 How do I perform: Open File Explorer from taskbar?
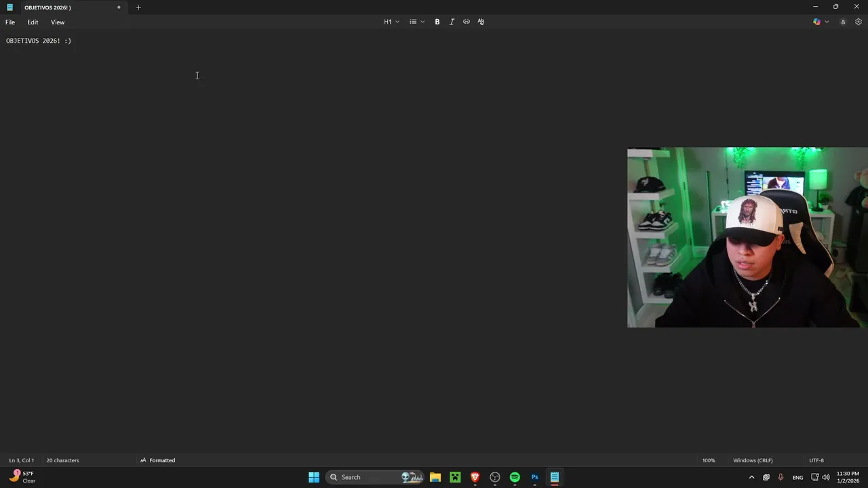coord(435,477)
